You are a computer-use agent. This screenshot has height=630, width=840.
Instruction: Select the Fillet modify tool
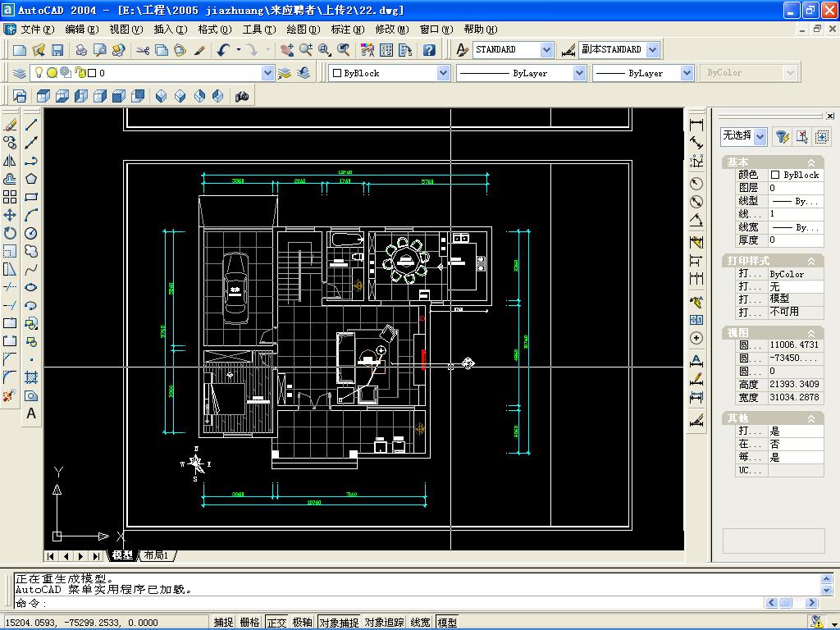(x=10, y=377)
